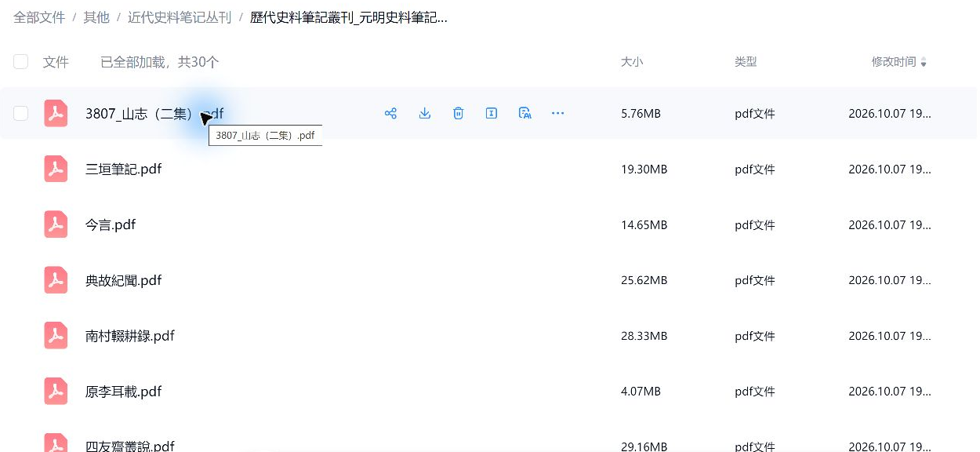Screen dimensions: 980x452
Task: Click the 文件 column header
Action: pos(56,62)
